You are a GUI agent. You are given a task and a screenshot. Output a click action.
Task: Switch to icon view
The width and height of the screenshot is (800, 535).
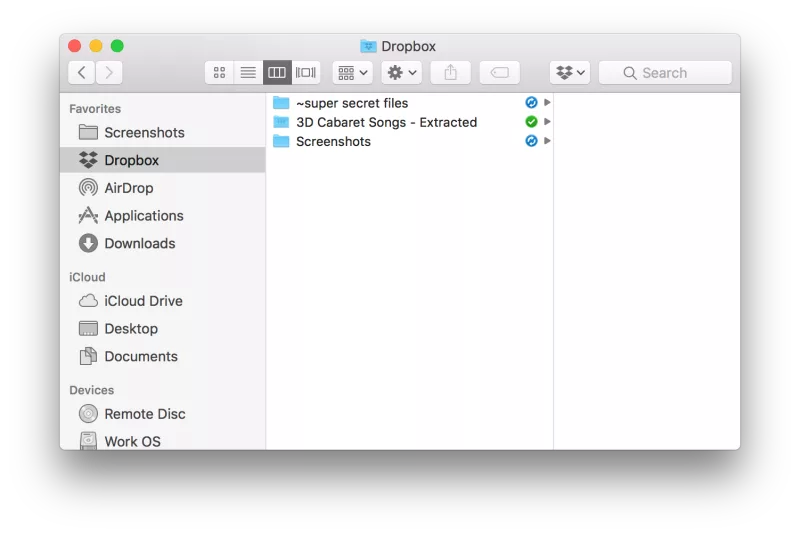click(x=219, y=72)
